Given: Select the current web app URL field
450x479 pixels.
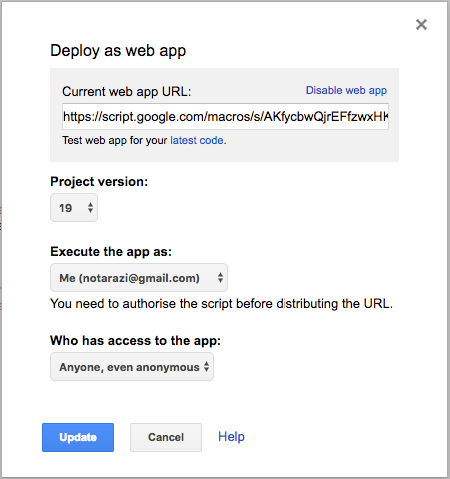Looking at the screenshot, I should click(225, 117).
